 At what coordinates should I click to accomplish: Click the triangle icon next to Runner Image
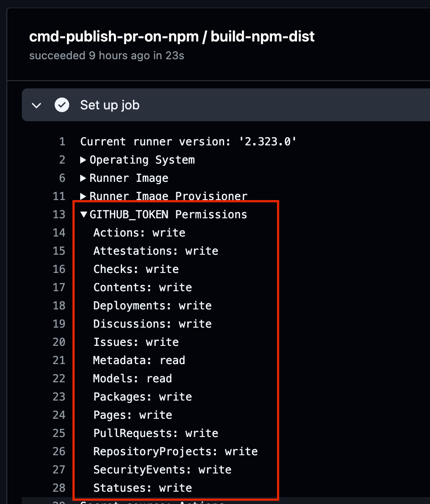[x=84, y=178]
